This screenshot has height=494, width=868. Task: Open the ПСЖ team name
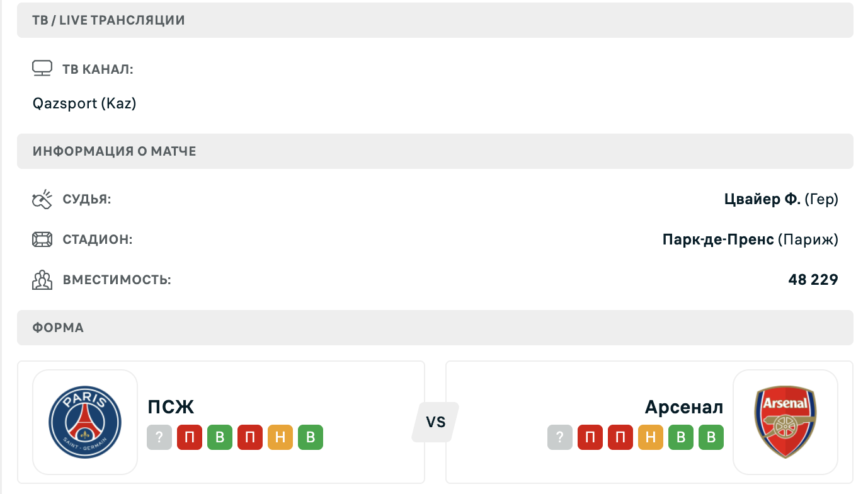tap(171, 407)
